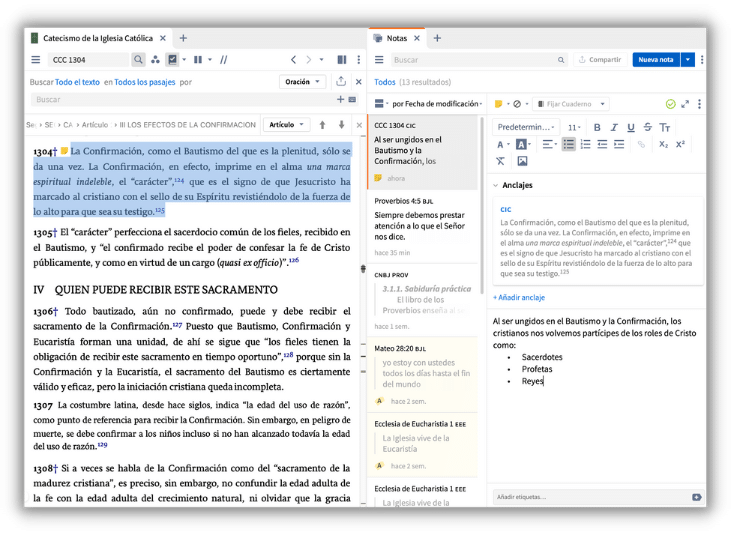This screenshot has width=731, height=549.
Task: Expand the note editor to full size
Action: pyautogui.click(x=685, y=104)
